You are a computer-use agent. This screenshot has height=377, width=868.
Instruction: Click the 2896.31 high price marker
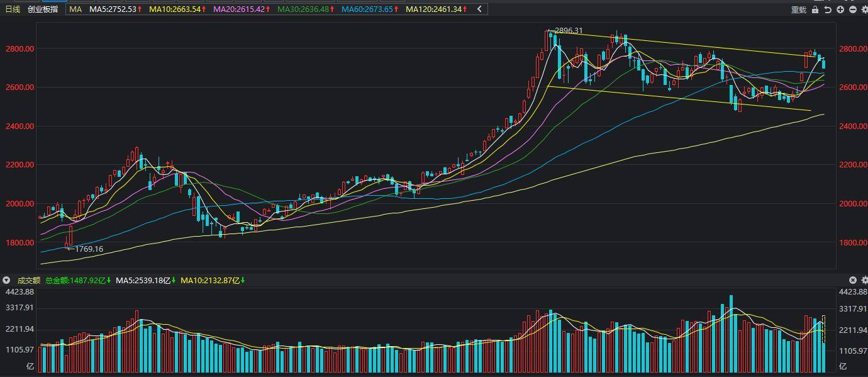pyautogui.click(x=565, y=30)
